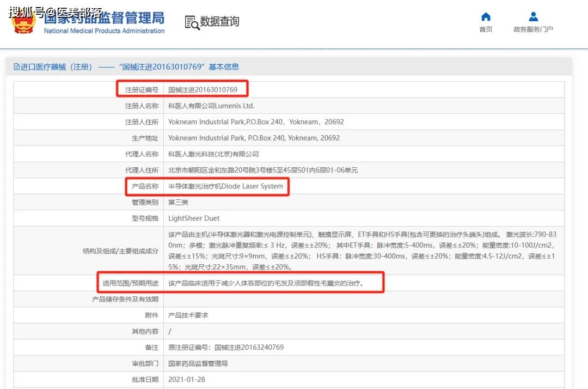
Task: Click the 管理类别 label
Action: pyautogui.click(x=145, y=202)
